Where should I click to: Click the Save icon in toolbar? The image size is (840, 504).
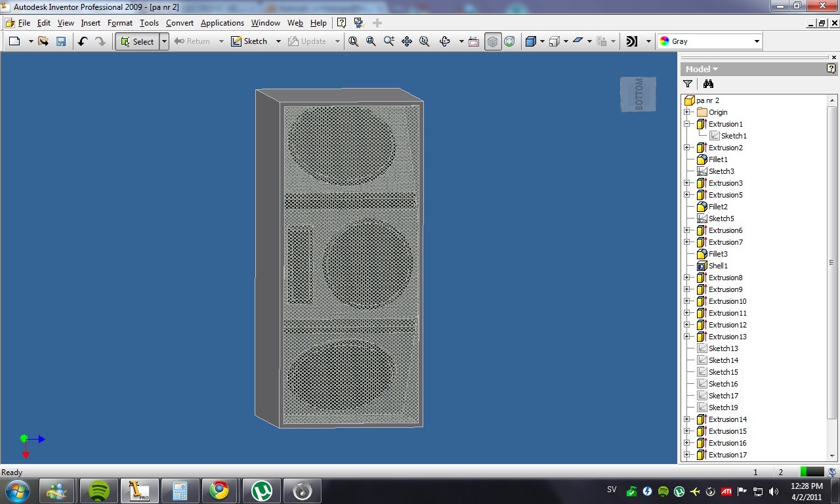pyautogui.click(x=61, y=41)
